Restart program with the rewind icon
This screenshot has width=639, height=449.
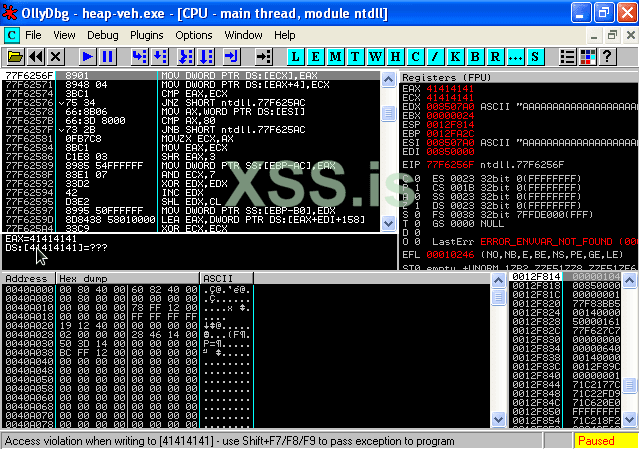(x=36, y=57)
